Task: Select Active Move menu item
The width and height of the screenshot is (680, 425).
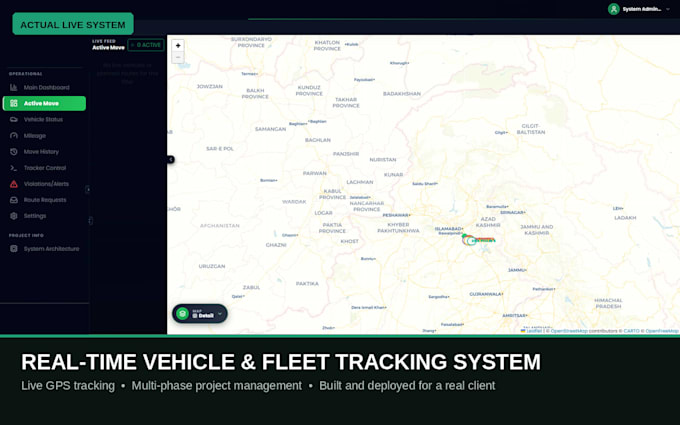Action: pyautogui.click(x=44, y=103)
